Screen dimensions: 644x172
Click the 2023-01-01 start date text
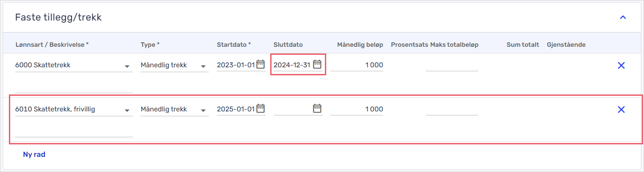click(236, 65)
